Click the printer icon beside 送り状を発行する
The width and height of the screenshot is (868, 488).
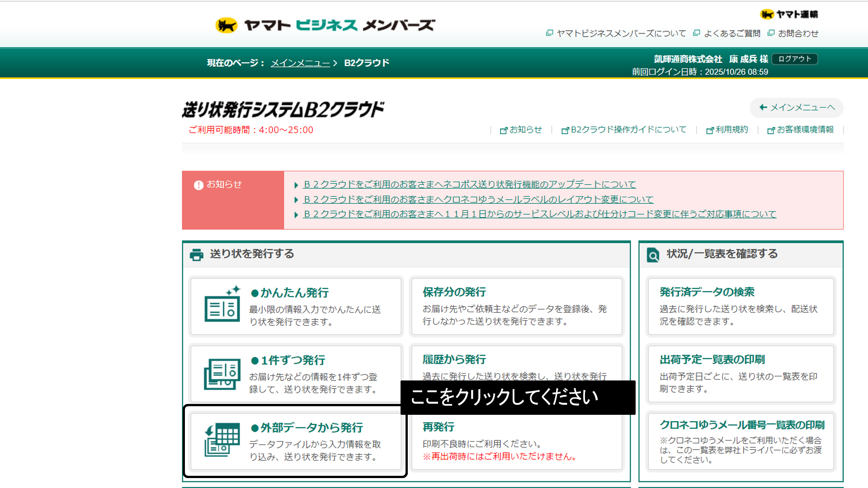(197, 255)
